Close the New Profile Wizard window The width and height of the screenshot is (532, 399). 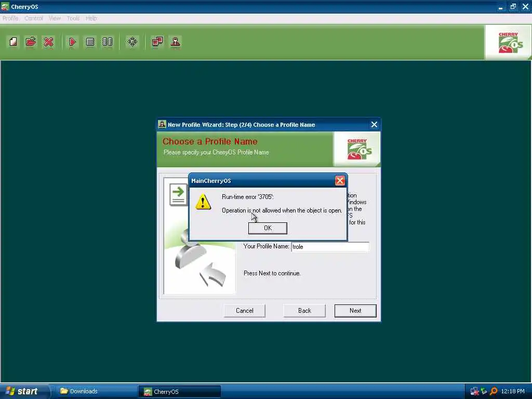[374, 125]
